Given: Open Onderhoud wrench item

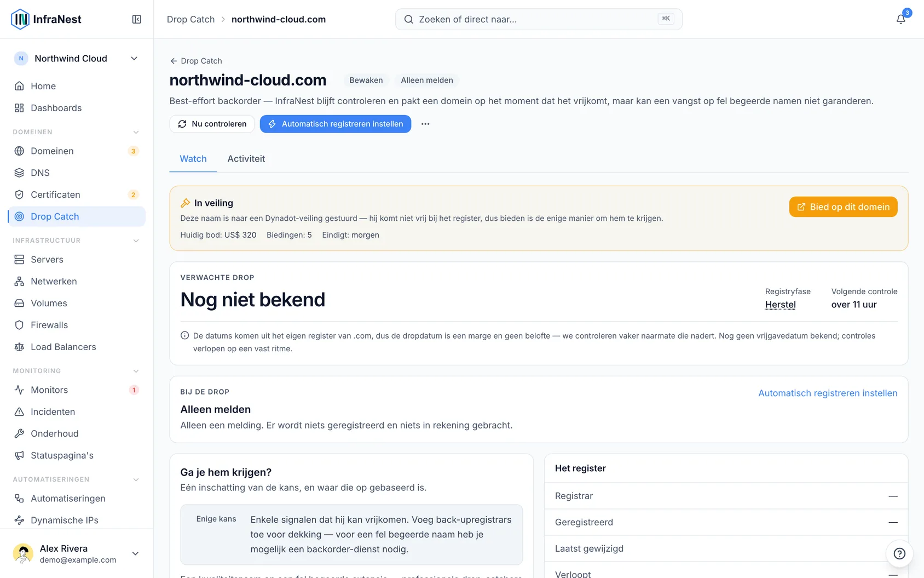Looking at the screenshot, I should coord(77,433).
